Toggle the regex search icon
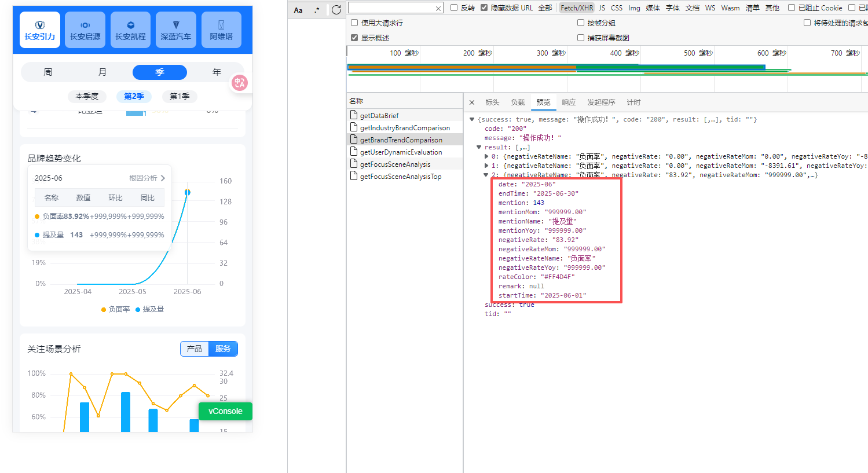Image resolution: width=868 pixels, height=473 pixels. 317,10
